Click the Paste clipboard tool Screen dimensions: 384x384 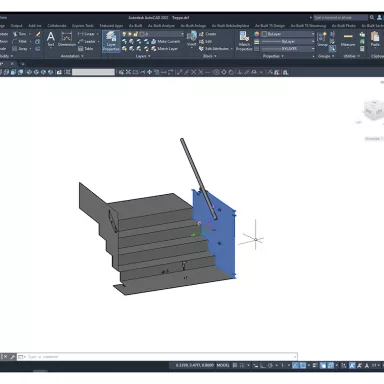point(375,39)
